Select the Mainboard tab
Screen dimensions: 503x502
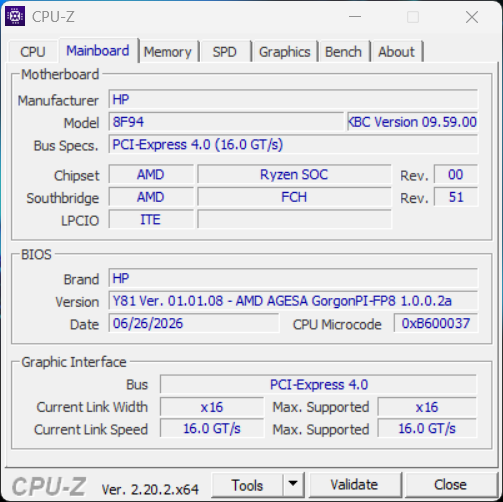[98, 50]
